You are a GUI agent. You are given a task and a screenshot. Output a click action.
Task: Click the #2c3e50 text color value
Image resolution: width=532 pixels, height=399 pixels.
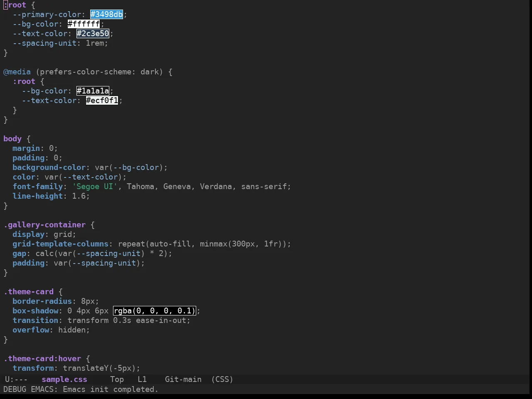93,34
